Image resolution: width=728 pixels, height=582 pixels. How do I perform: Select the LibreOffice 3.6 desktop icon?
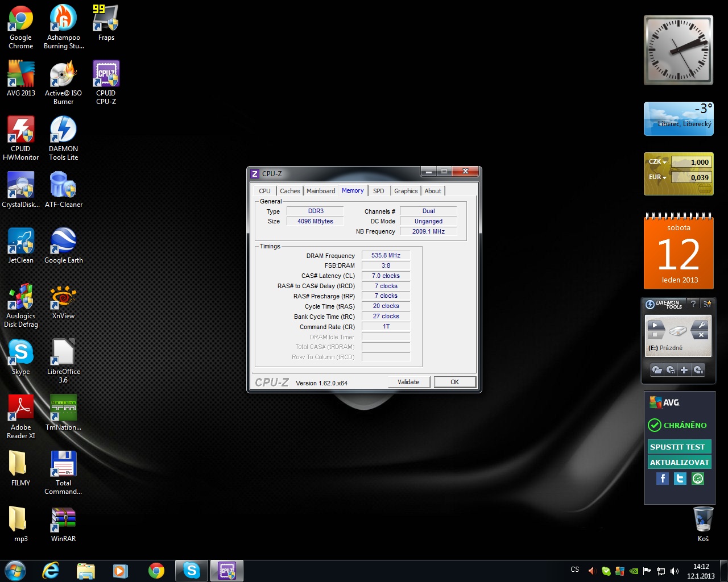click(64, 361)
